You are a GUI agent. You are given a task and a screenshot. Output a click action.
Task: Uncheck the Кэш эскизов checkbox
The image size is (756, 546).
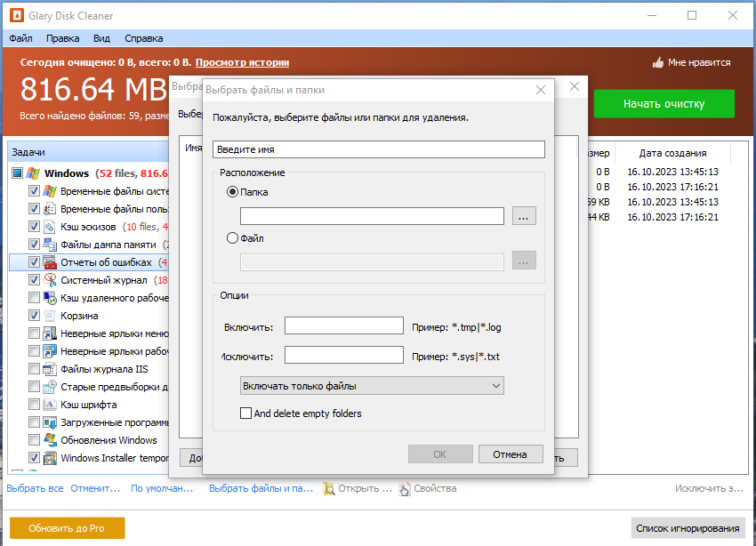point(34,227)
